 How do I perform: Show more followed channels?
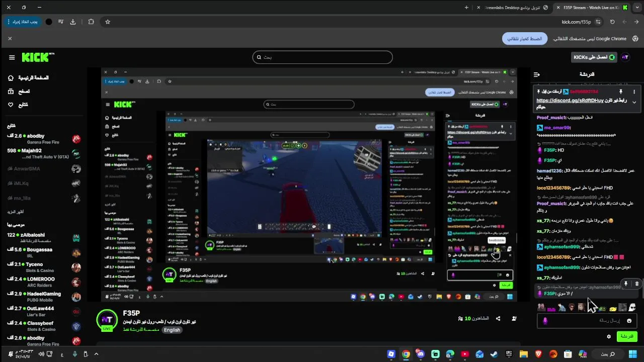click(x=16, y=212)
